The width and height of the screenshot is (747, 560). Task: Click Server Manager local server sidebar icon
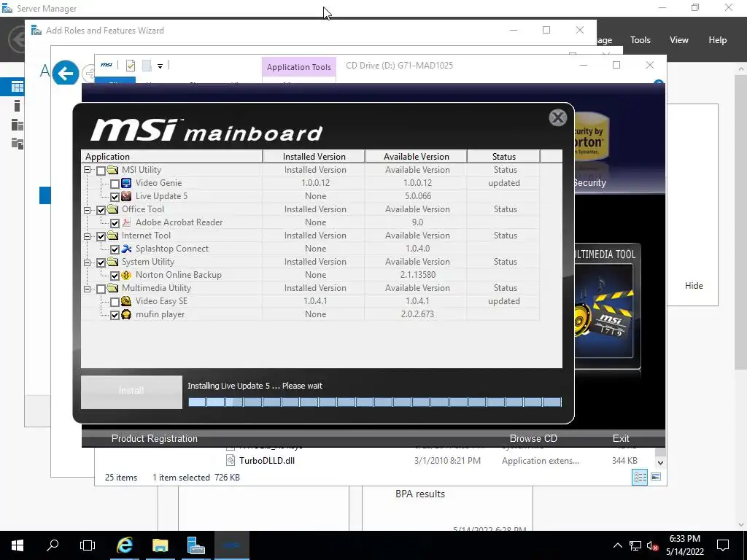(x=18, y=106)
